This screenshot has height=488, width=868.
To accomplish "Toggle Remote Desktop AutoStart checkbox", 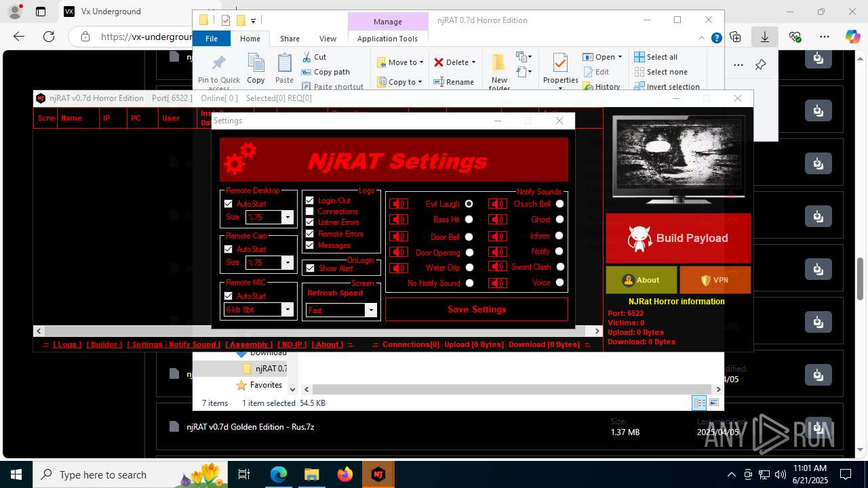I will coord(228,203).
